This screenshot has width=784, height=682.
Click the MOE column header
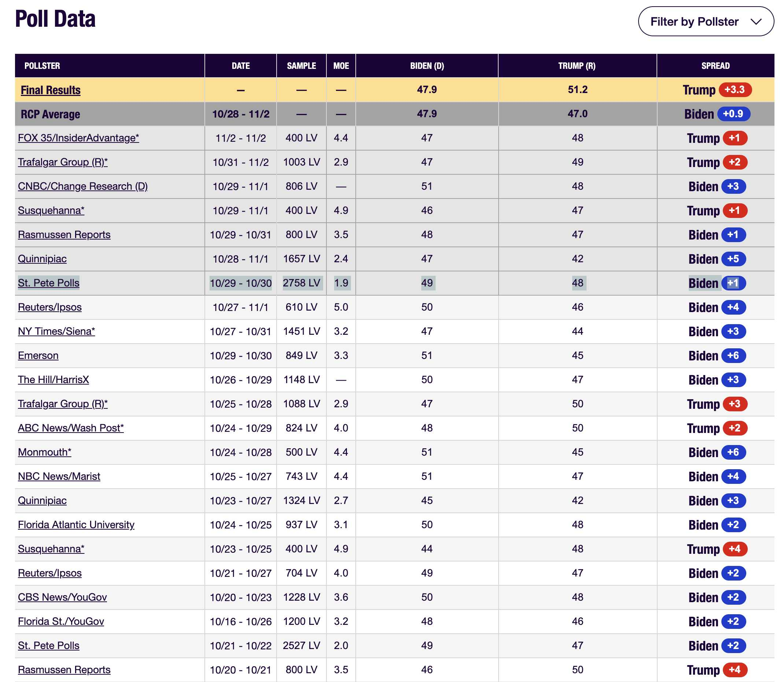click(x=341, y=66)
